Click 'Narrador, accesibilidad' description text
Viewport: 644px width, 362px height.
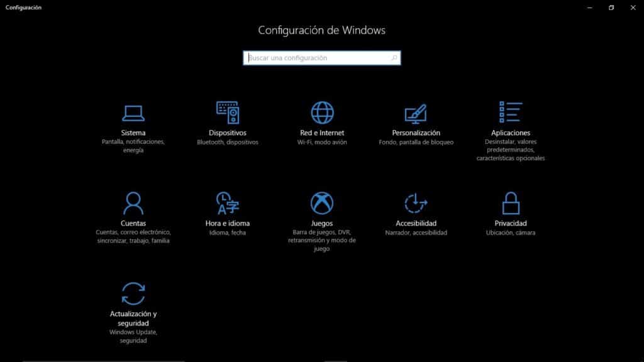point(416,233)
